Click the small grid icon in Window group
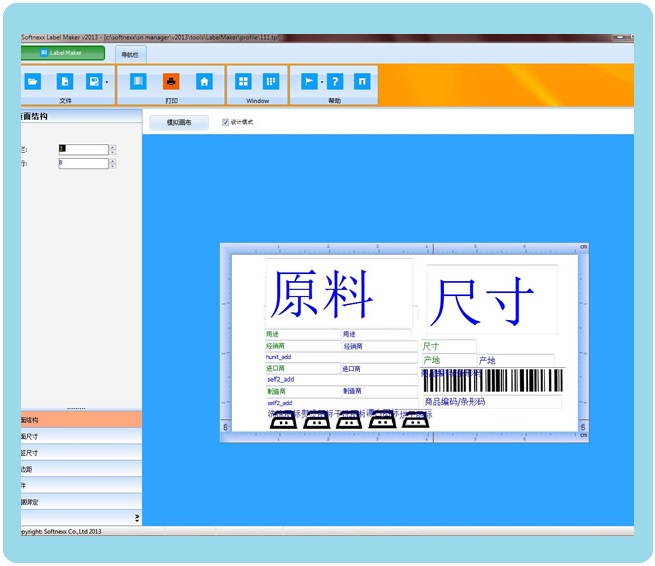The width and height of the screenshot is (655, 566). (270, 81)
